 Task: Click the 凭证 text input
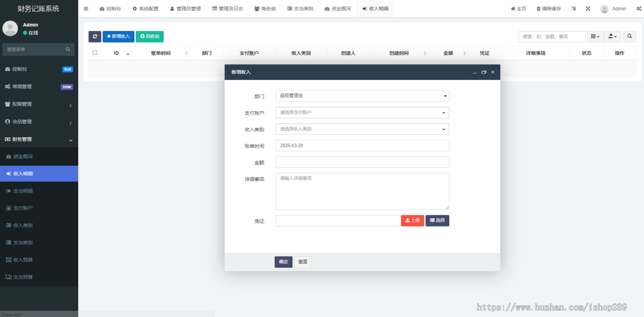pyautogui.click(x=338, y=220)
